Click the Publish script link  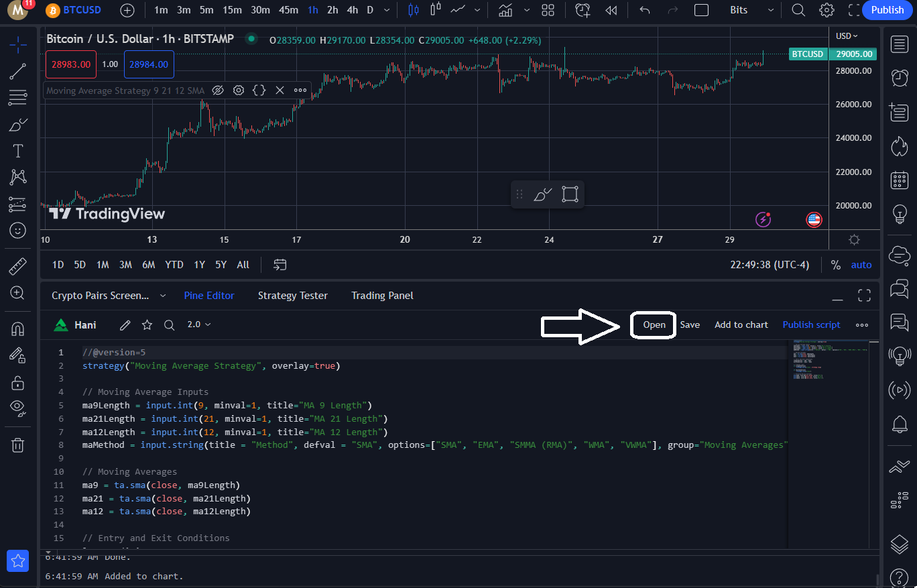click(x=811, y=325)
